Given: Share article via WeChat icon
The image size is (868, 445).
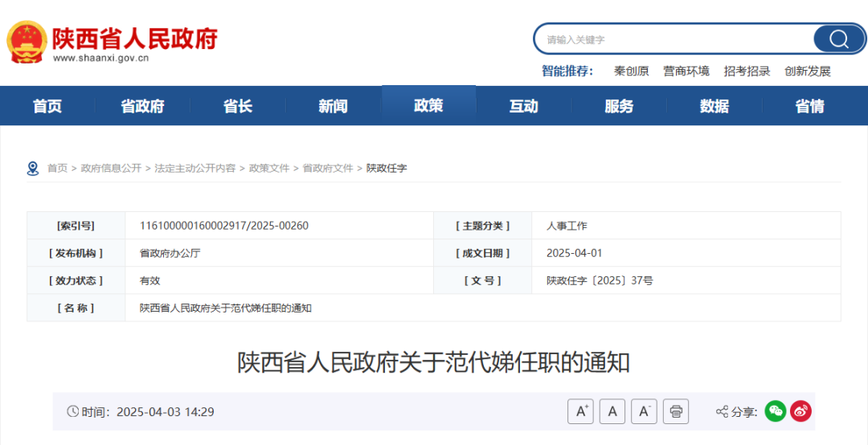Looking at the screenshot, I should click(775, 411).
